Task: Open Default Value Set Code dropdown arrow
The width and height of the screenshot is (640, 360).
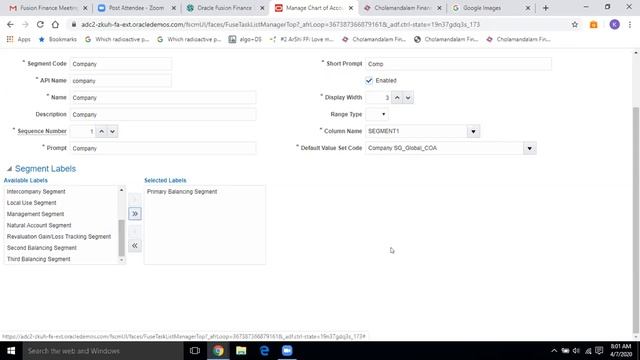Action: (x=529, y=148)
